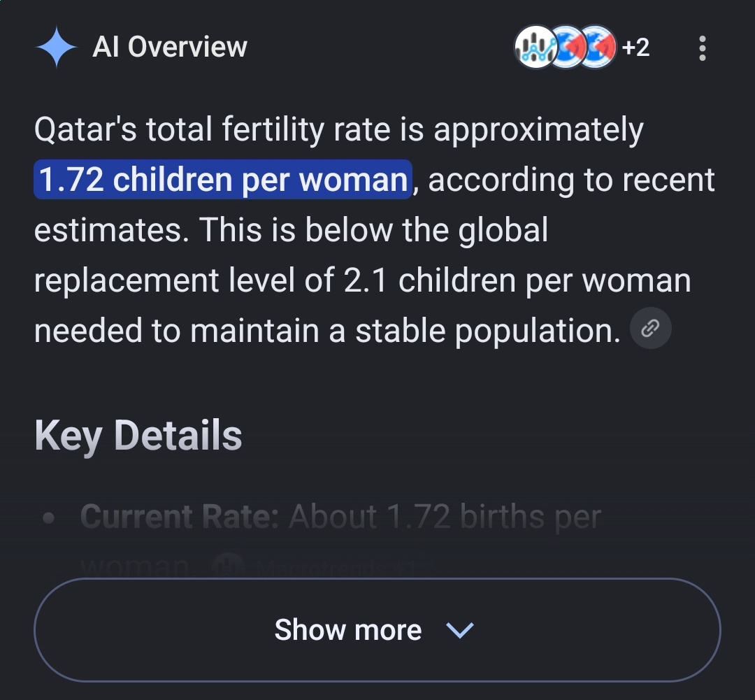The image size is (755, 700).
Task: Click the Current Rate bullet label
Action: click(180, 517)
